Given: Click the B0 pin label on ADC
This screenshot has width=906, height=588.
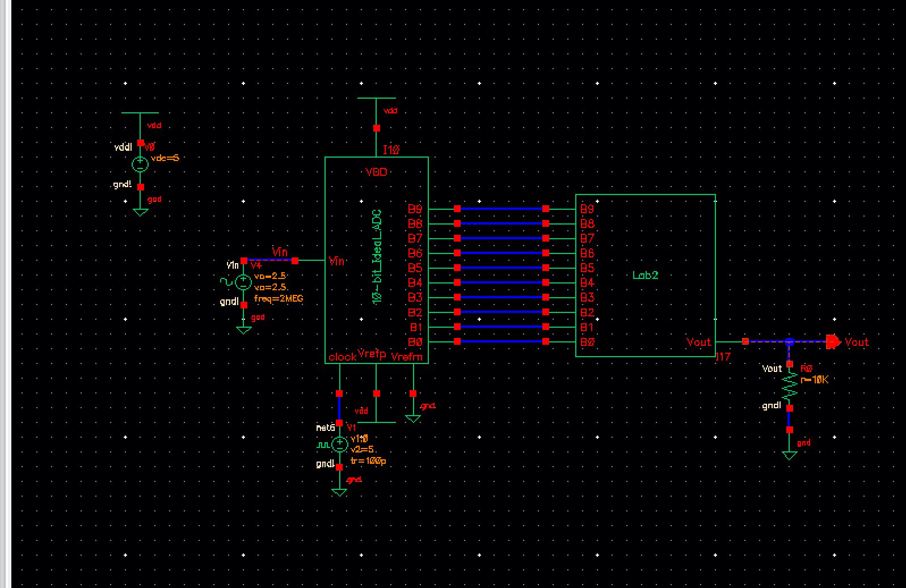Looking at the screenshot, I should pos(415,342).
